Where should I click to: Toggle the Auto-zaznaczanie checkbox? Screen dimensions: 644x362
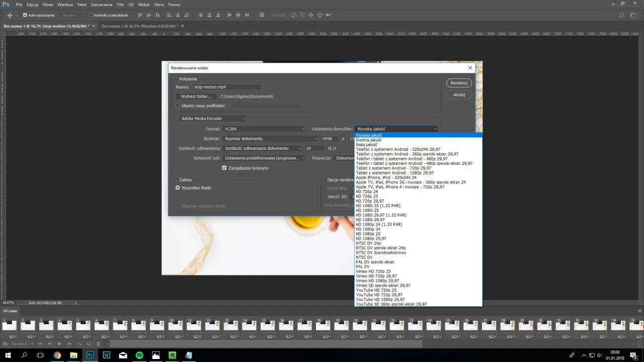click(25, 15)
